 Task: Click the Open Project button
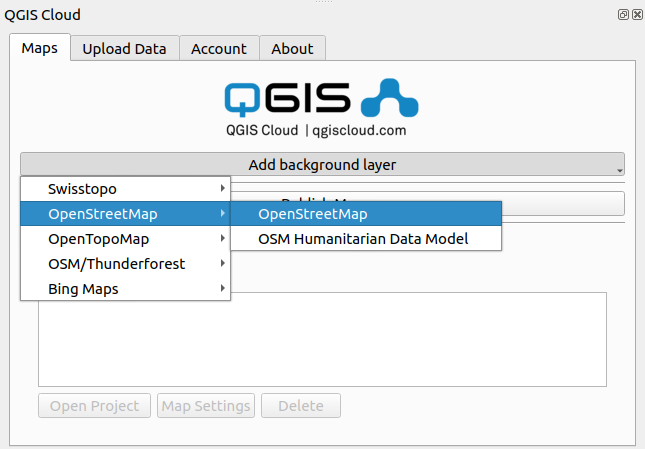coord(95,406)
